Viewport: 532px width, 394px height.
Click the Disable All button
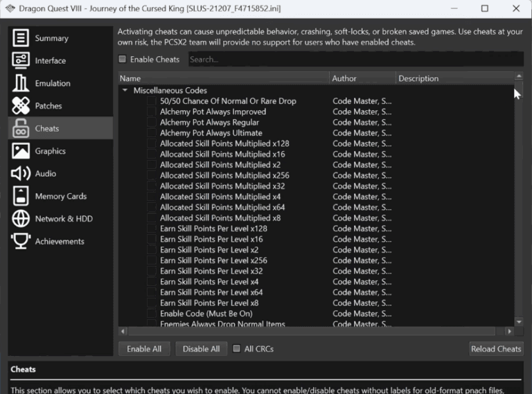[201, 348]
